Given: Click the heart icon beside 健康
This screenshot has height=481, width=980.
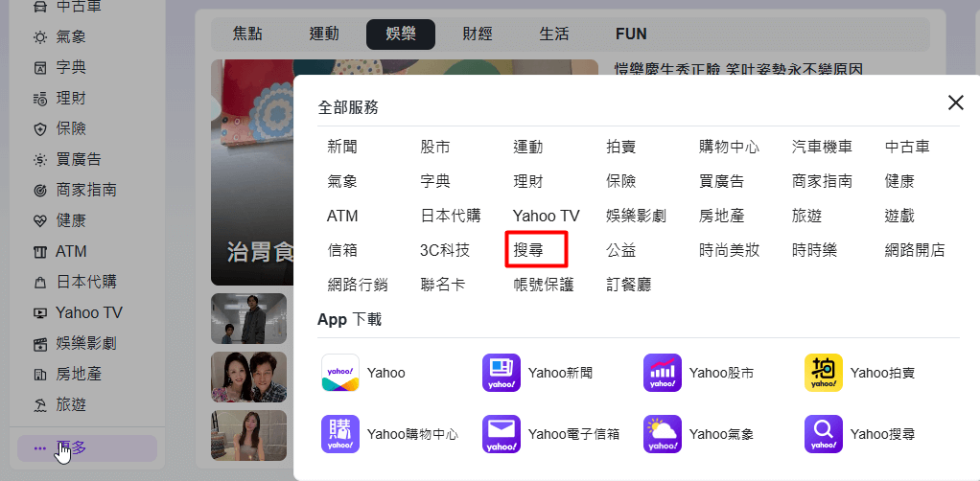Looking at the screenshot, I should (x=40, y=221).
